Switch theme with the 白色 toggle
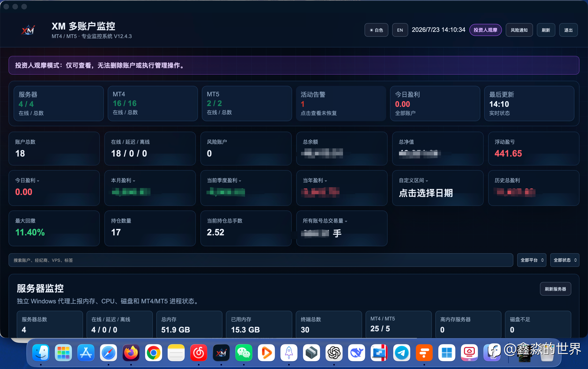This screenshot has height=369, width=588. pos(376,30)
